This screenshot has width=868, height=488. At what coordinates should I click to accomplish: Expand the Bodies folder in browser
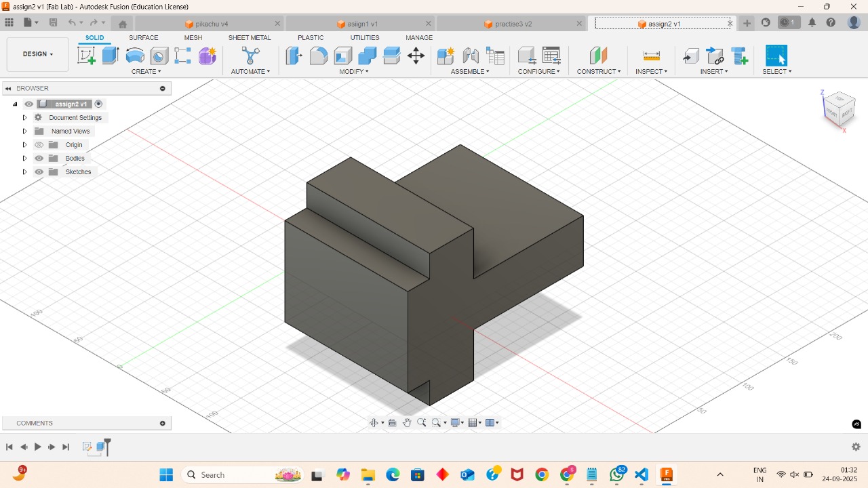pyautogui.click(x=24, y=158)
